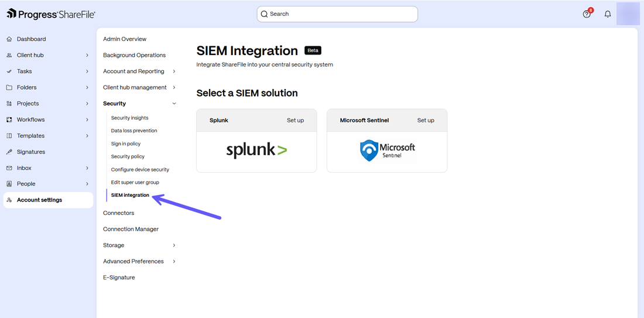Select Account settings in sidebar
644x318 pixels.
pyautogui.click(x=48, y=200)
